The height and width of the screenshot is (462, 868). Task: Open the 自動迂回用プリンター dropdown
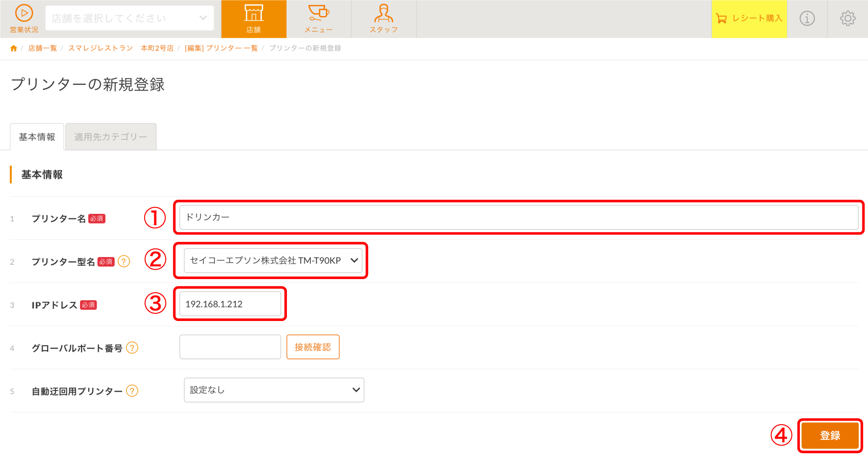pyautogui.click(x=274, y=390)
